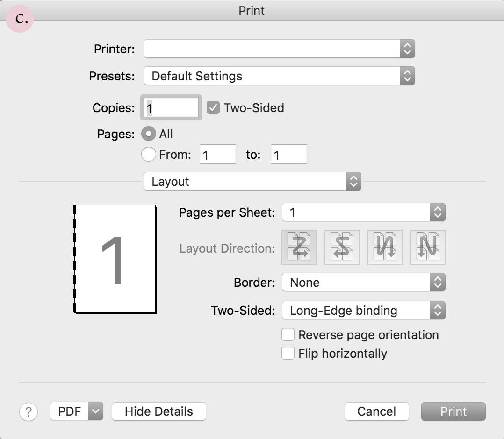Uncheck the Two-Sided checkbox
Viewport: 504px width, 439px height.
click(x=213, y=108)
